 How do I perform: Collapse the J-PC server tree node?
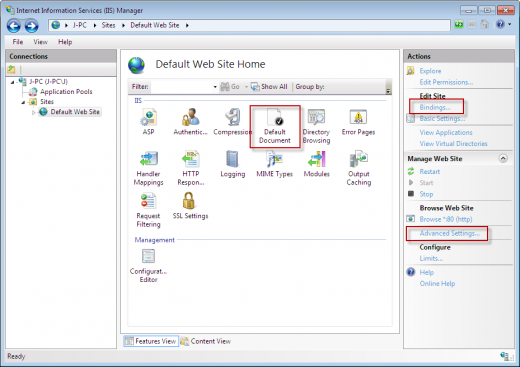coord(12,82)
